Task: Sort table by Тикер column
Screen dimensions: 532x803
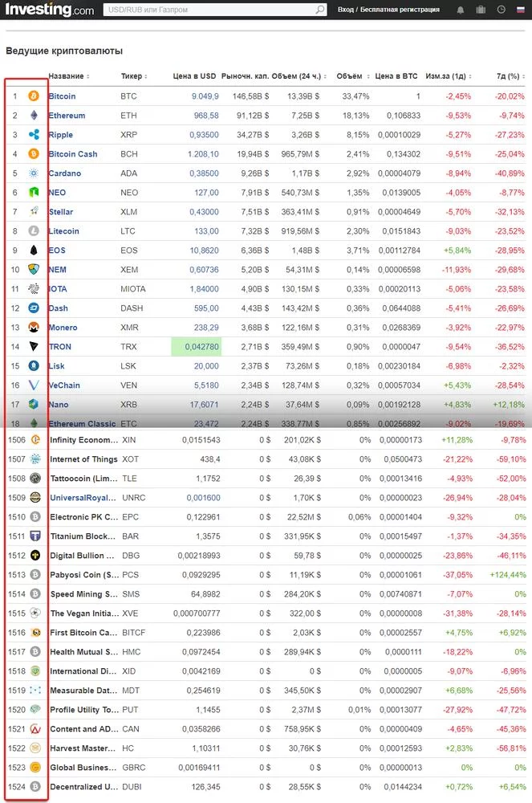Action: coord(132,76)
